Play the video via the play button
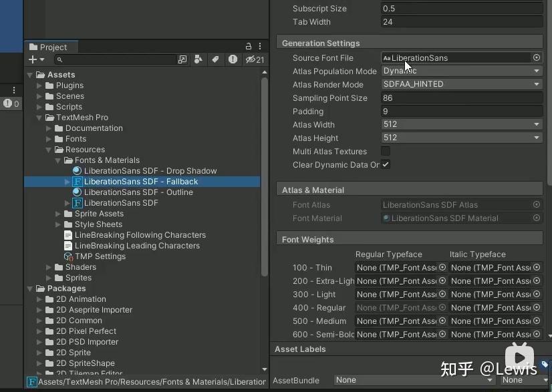Viewport: 552px width, 392px height. [x=520, y=357]
